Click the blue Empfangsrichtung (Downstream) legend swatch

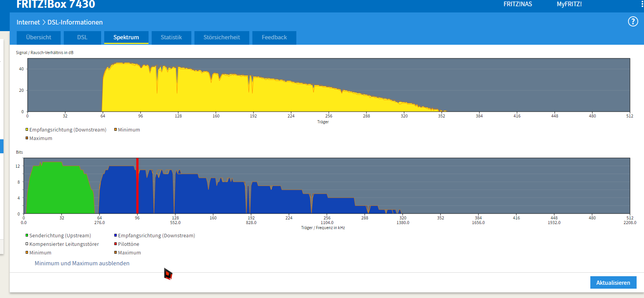[115, 235]
